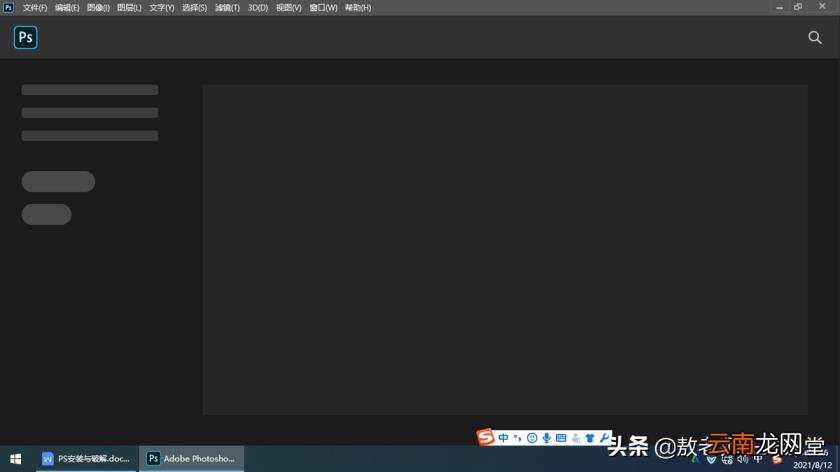This screenshot has height=472, width=840.
Task: Open the 图像(I) menu
Action: pos(98,8)
